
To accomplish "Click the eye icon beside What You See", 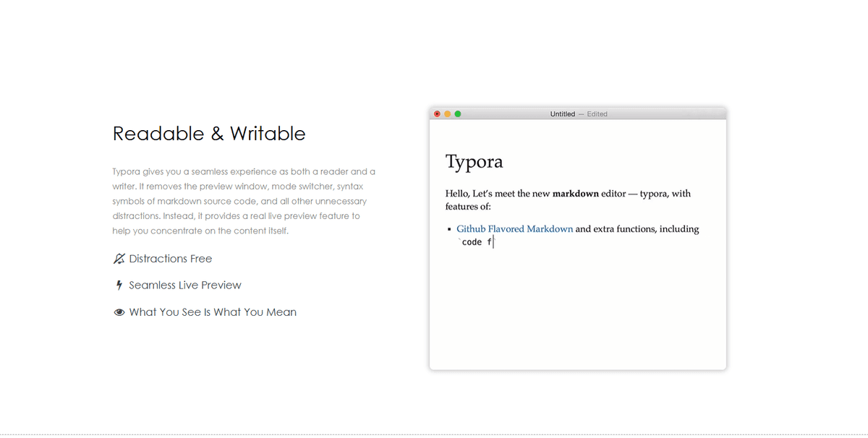I will pos(119,313).
